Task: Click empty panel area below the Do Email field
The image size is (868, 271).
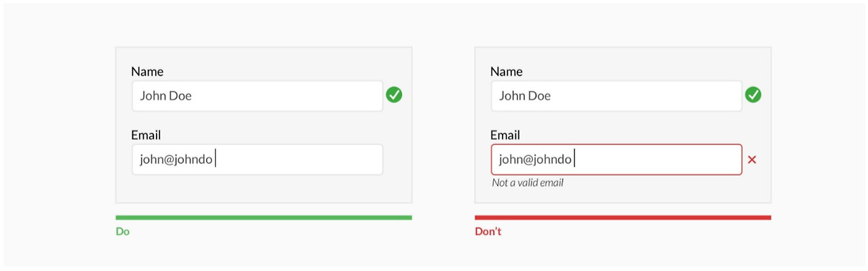Action: tap(264, 189)
